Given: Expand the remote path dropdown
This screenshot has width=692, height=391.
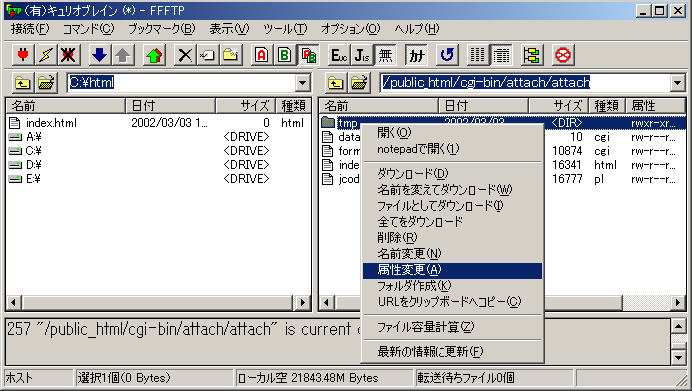Looking at the screenshot, I should click(x=677, y=83).
